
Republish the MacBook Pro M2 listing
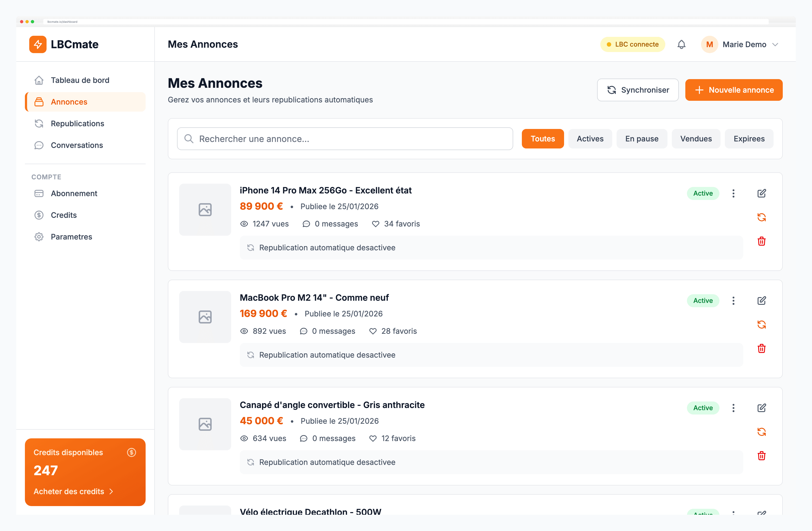click(761, 324)
